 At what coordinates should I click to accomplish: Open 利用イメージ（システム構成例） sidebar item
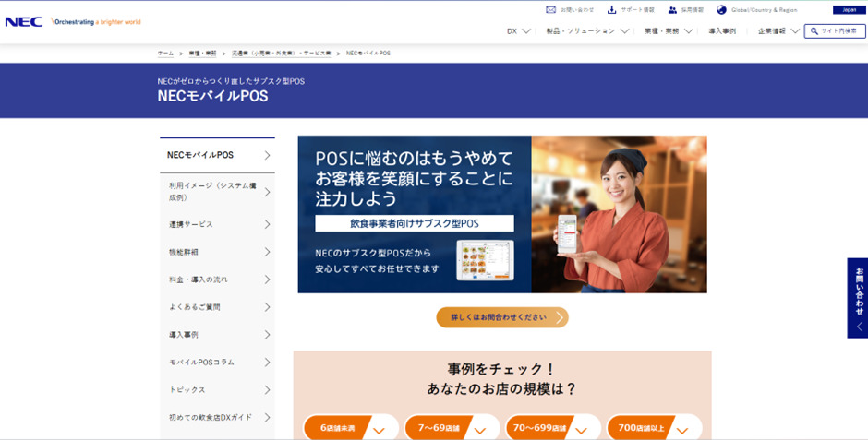[x=218, y=192]
